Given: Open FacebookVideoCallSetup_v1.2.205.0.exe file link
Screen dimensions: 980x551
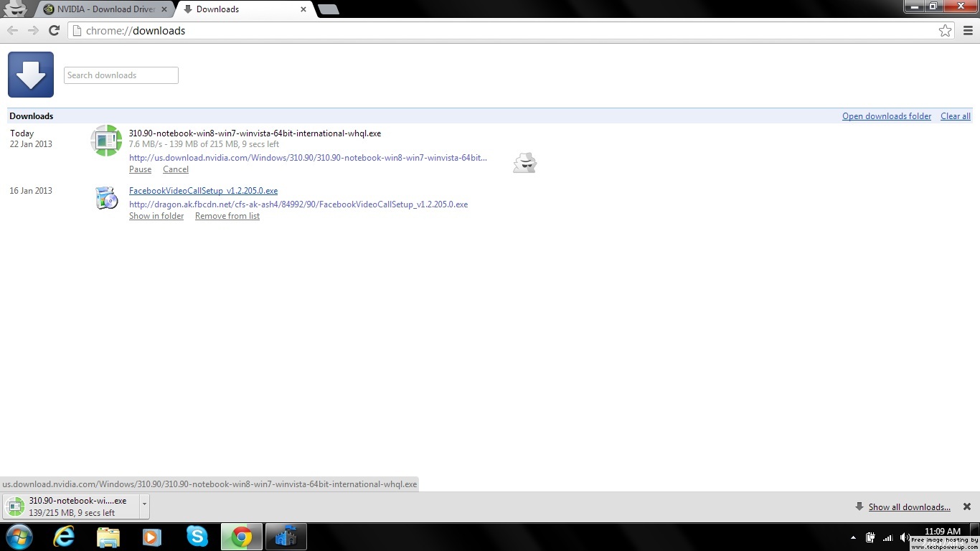Looking at the screenshot, I should click(x=203, y=191).
